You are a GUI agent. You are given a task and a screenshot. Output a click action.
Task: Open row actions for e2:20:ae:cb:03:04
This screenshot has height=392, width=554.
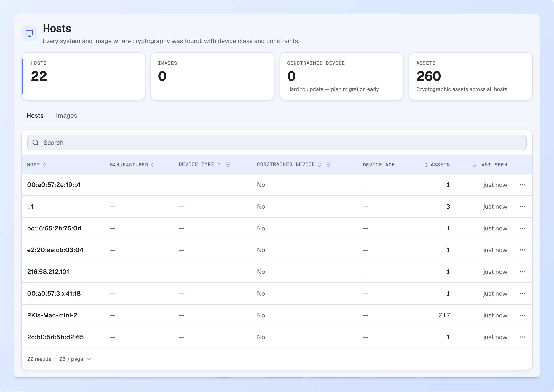[522, 250]
